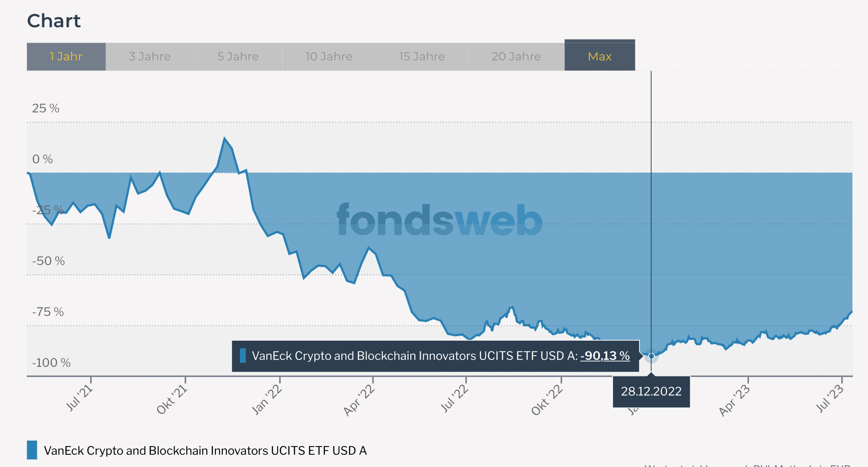Click the Max range tab

tap(599, 56)
